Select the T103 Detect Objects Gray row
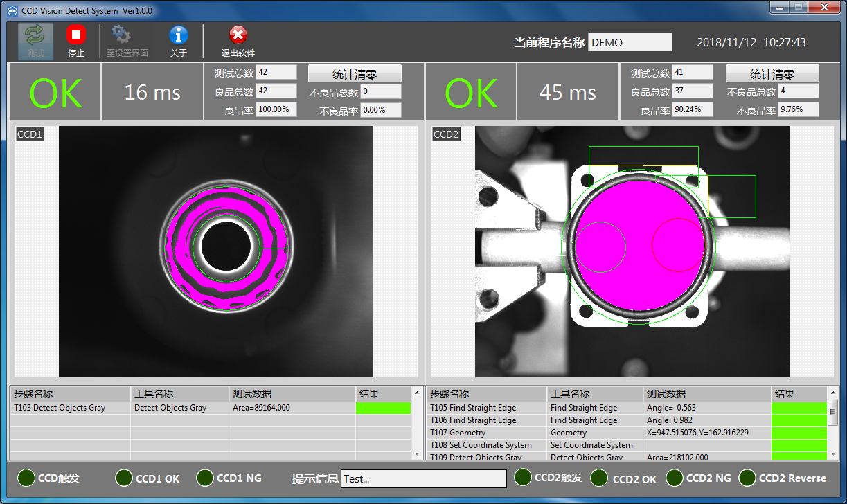Image resolution: width=847 pixels, height=504 pixels. (x=71, y=408)
